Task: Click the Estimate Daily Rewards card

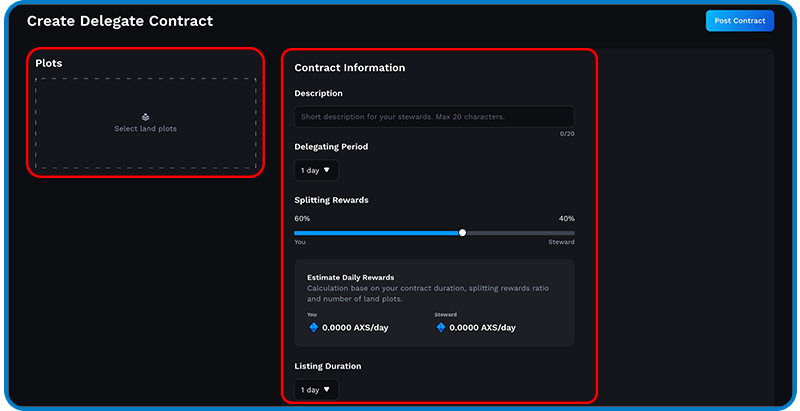Action: pos(434,303)
